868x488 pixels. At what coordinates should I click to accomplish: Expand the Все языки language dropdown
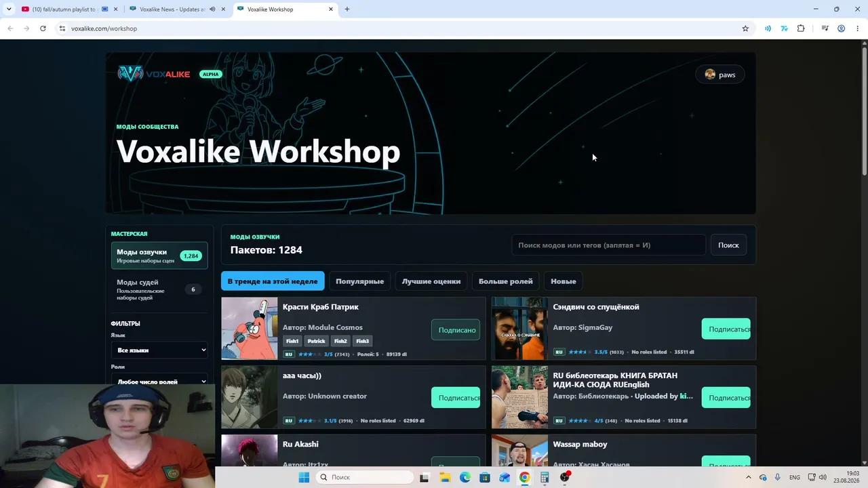click(x=159, y=350)
